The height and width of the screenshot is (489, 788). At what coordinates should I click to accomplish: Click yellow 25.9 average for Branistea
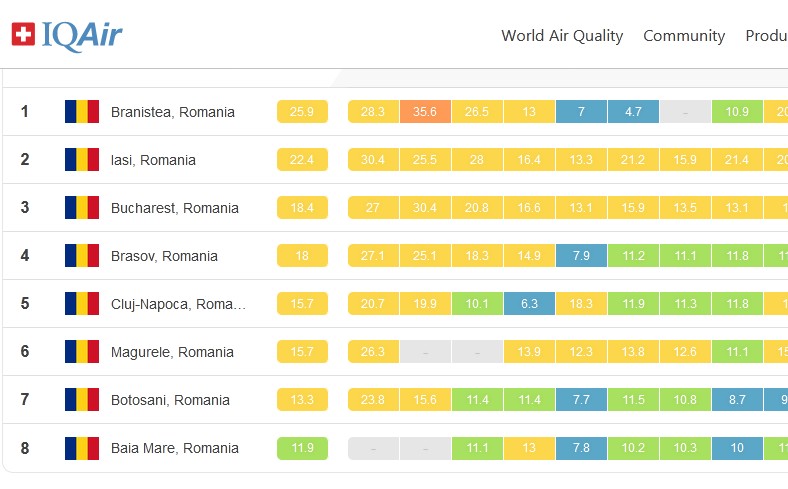[302, 112]
